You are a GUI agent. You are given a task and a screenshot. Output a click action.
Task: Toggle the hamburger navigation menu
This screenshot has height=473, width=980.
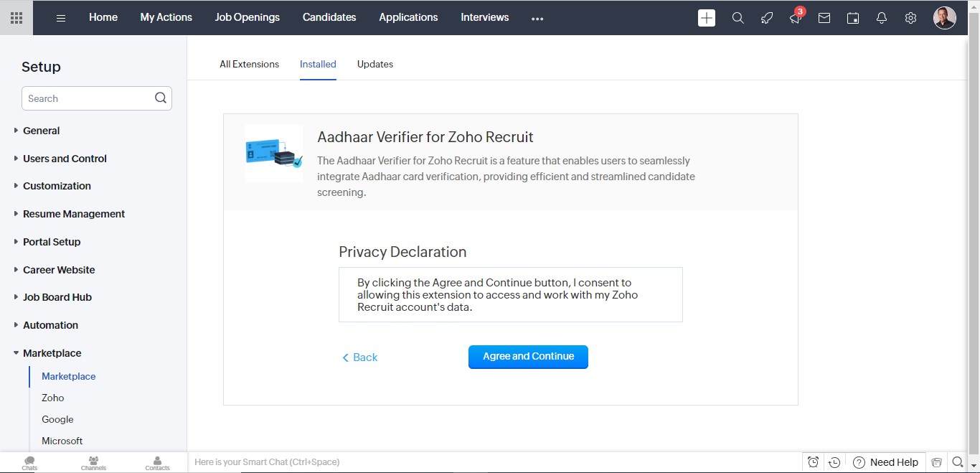61,18
